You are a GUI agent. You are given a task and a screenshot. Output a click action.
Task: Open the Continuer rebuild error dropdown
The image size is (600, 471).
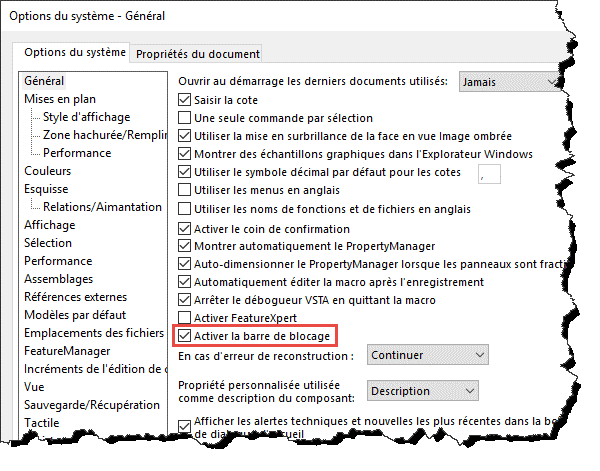coord(427,355)
